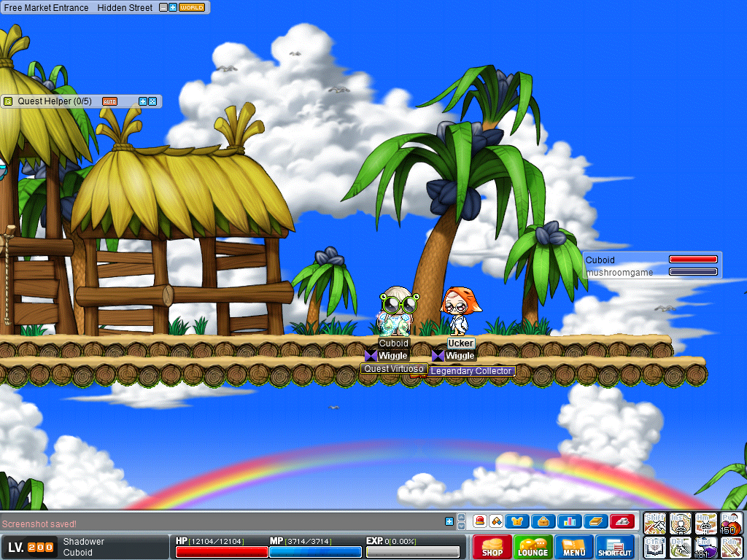Click the red siren event notification icon
Screen dimensions: 747x560
pyautogui.click(x=479, y=521)
